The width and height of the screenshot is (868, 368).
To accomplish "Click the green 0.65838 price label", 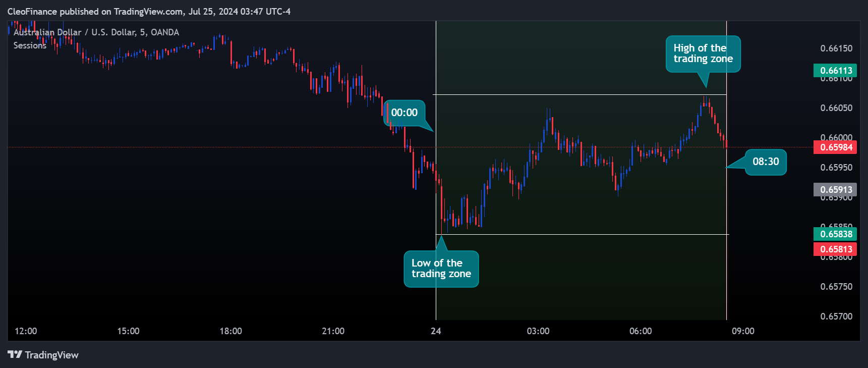I will pyautogui.click(x=836, y=234).
